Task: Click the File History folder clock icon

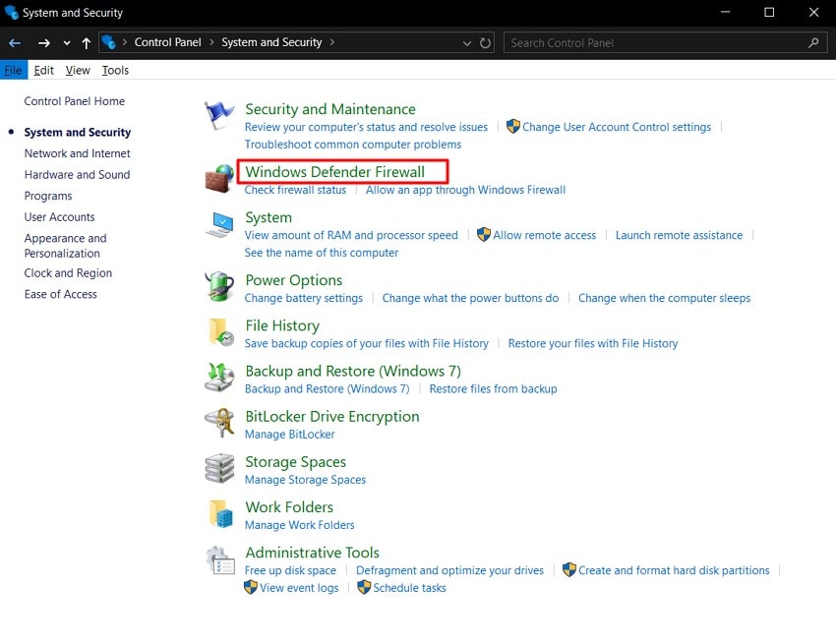Action: coord(220,332)
